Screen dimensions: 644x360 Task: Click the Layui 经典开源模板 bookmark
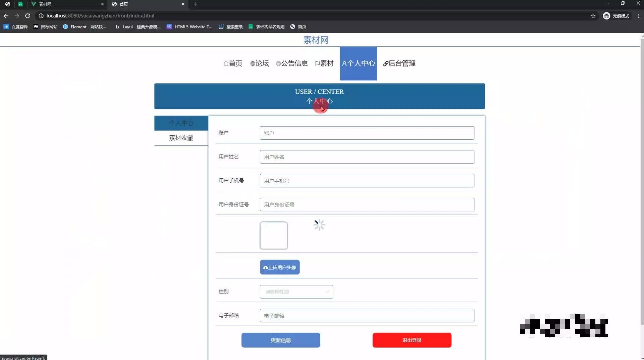point(138,27)
